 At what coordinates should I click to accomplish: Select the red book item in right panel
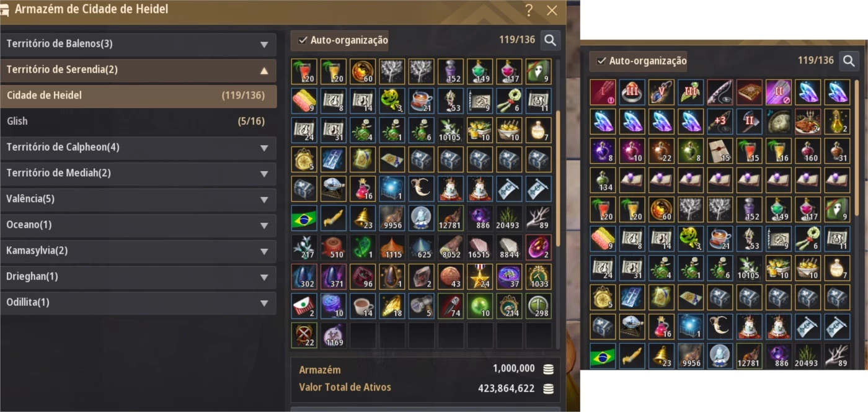coord(749,92)
